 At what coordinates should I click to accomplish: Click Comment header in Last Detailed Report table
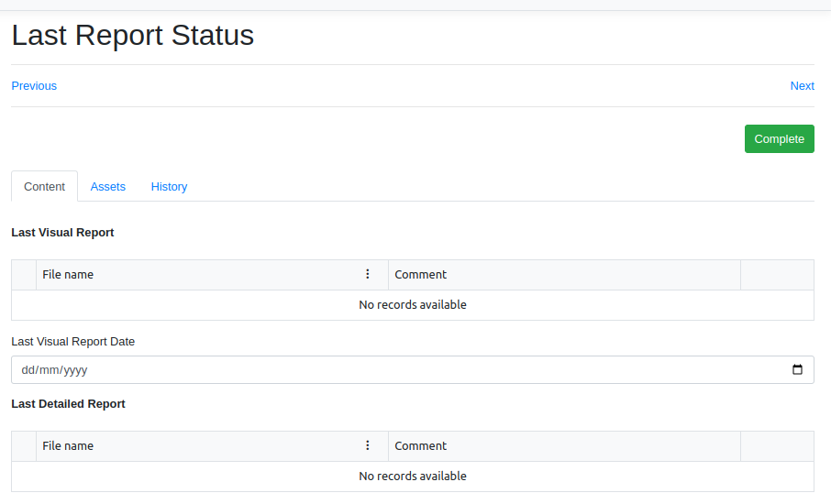pyautogui.click(x=420, y=446)
